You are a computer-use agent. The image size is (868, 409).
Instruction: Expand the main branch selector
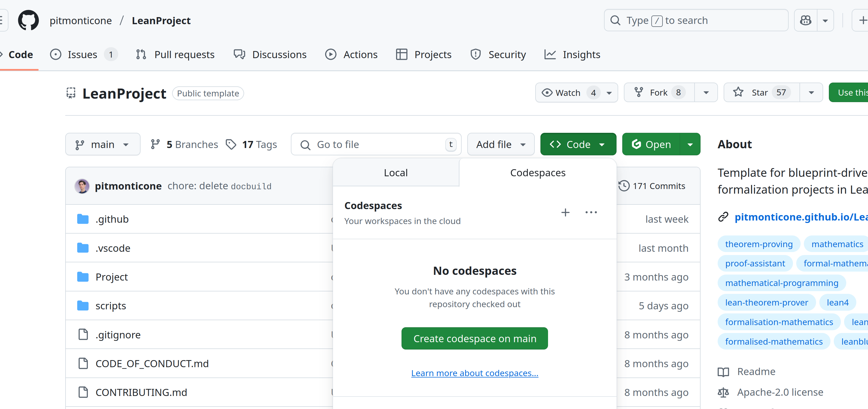[103, 144]
